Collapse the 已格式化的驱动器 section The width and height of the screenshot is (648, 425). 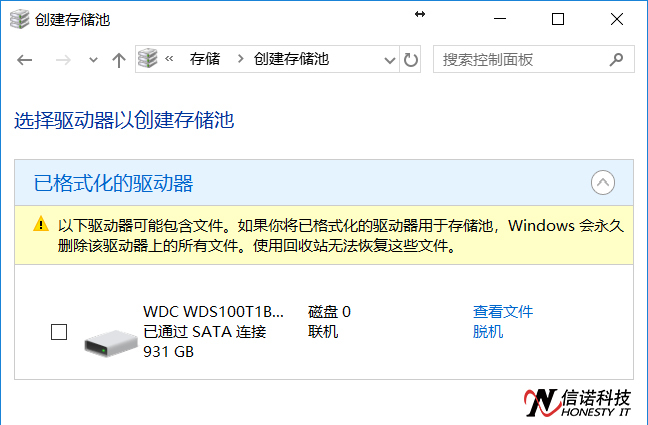point(602,182)
